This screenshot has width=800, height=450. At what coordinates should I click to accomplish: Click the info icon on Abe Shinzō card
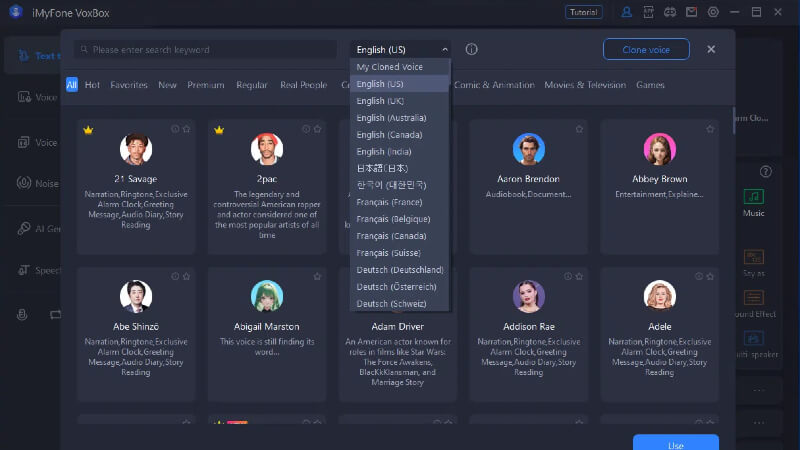[175, 276]
